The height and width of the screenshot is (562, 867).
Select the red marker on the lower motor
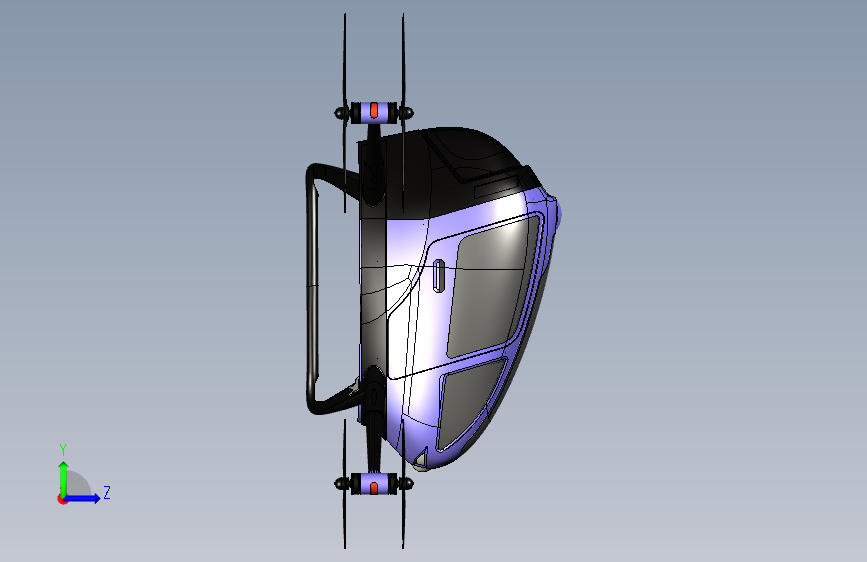(374, 488)
